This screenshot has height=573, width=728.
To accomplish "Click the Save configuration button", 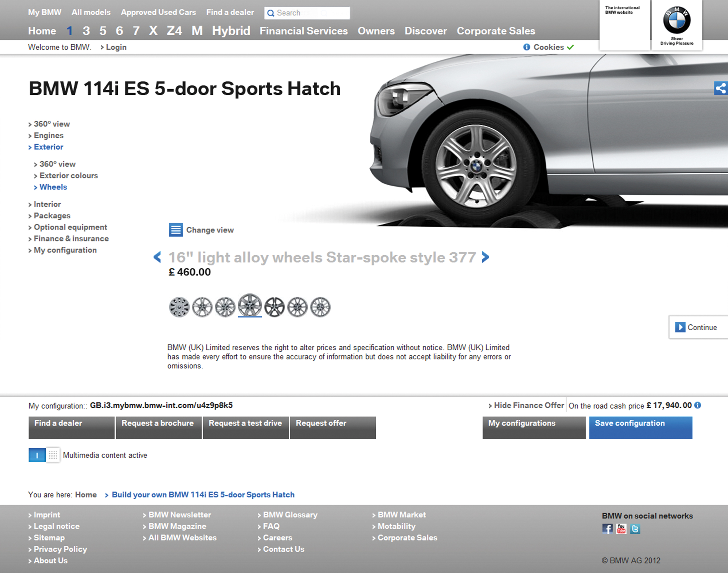I will pos(640,427).
